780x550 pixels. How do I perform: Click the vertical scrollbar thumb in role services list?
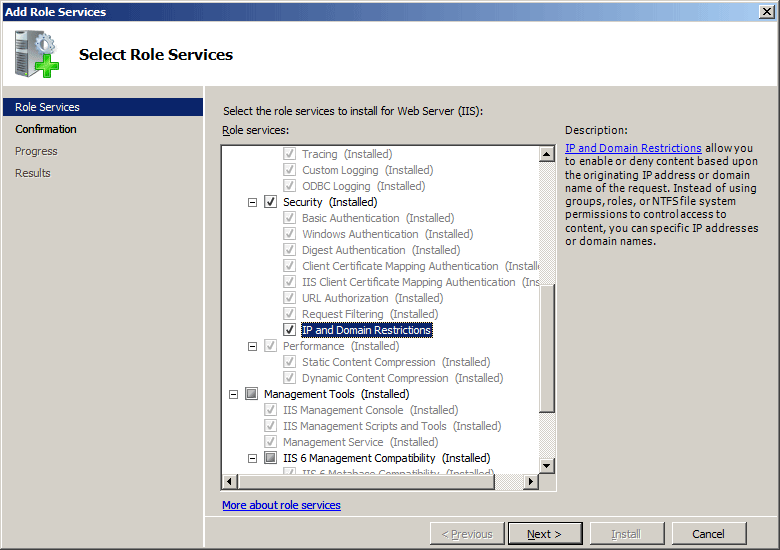point(547,348)
